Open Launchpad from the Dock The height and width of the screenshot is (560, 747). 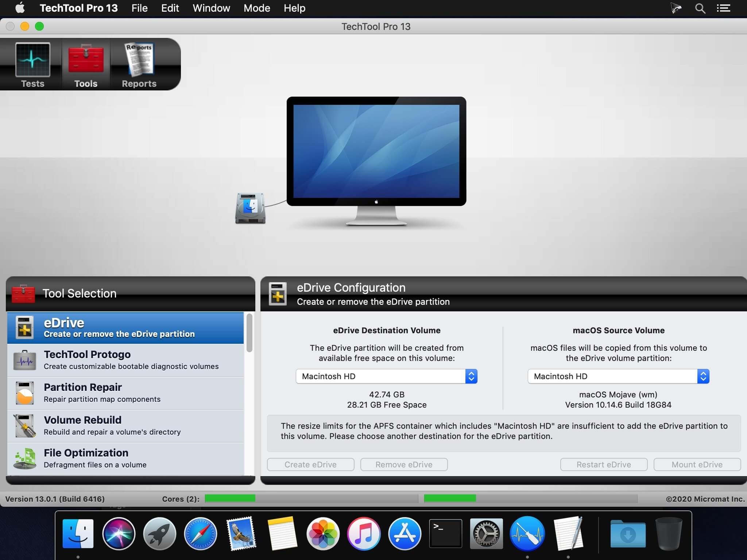tap(160, 534)
